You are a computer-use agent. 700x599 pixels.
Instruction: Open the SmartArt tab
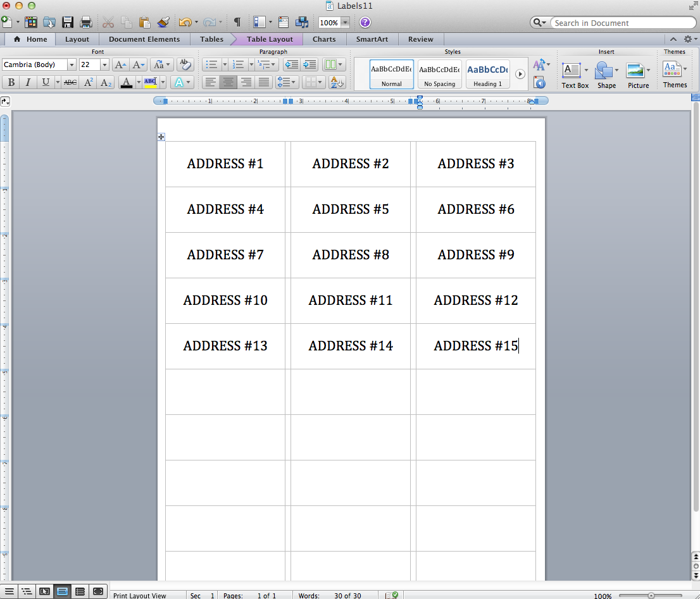click(x=372, y=39)
